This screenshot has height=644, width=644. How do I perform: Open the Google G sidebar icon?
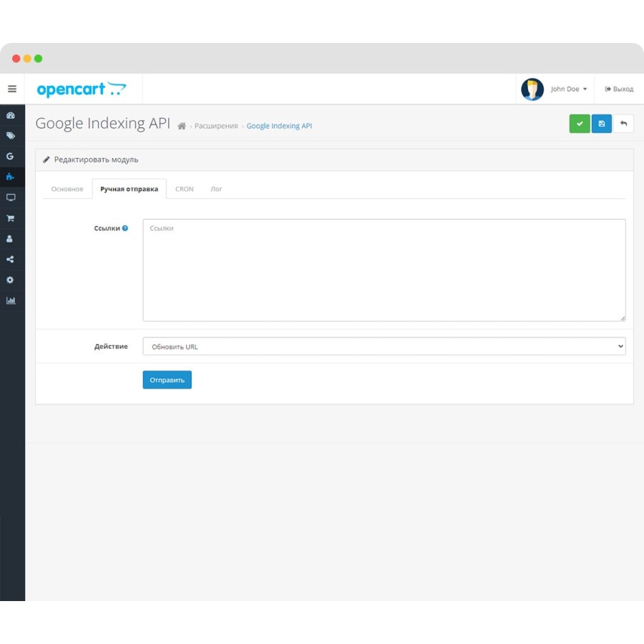10,156
